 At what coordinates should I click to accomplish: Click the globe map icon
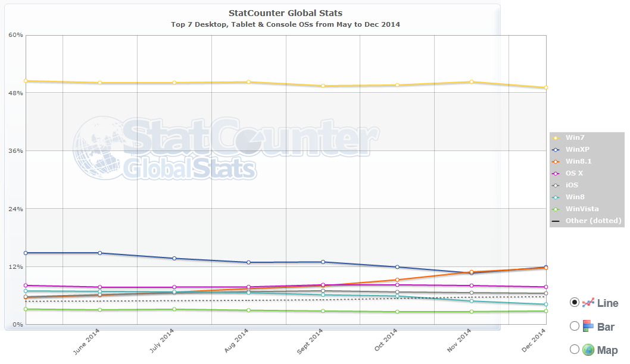click(x=588, y=350)
